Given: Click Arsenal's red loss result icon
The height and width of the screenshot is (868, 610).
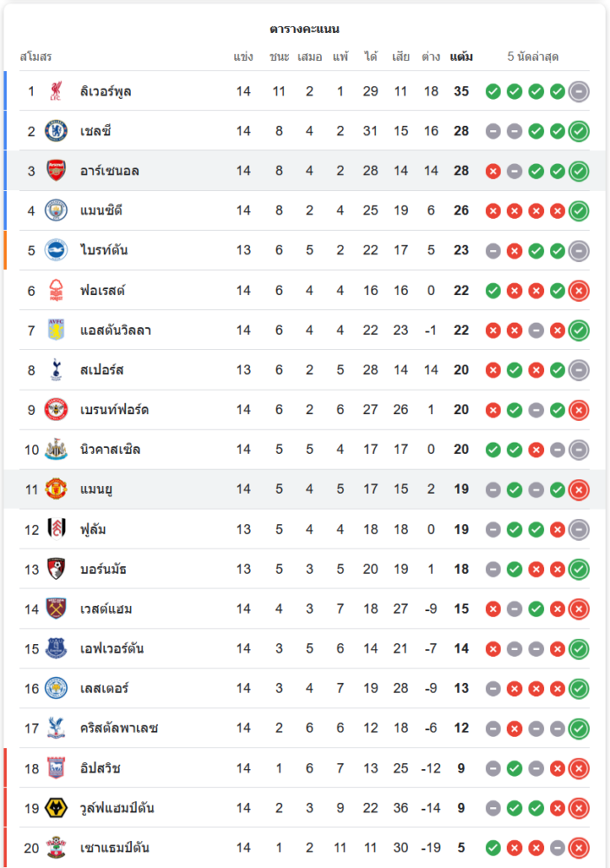Looking at the screenshot, I should (x=493, y=171).
